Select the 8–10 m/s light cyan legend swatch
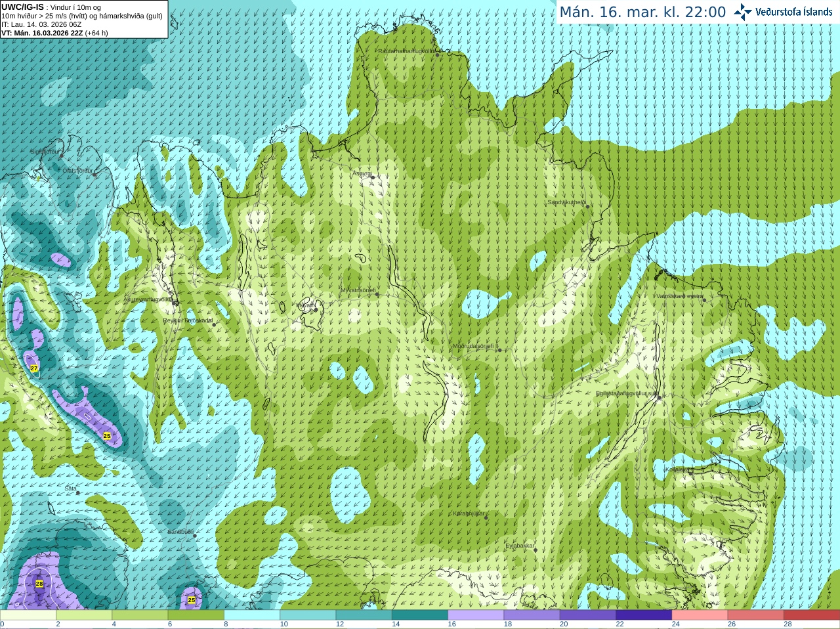Viewport: 840px width, 629px height. point(252,615)
